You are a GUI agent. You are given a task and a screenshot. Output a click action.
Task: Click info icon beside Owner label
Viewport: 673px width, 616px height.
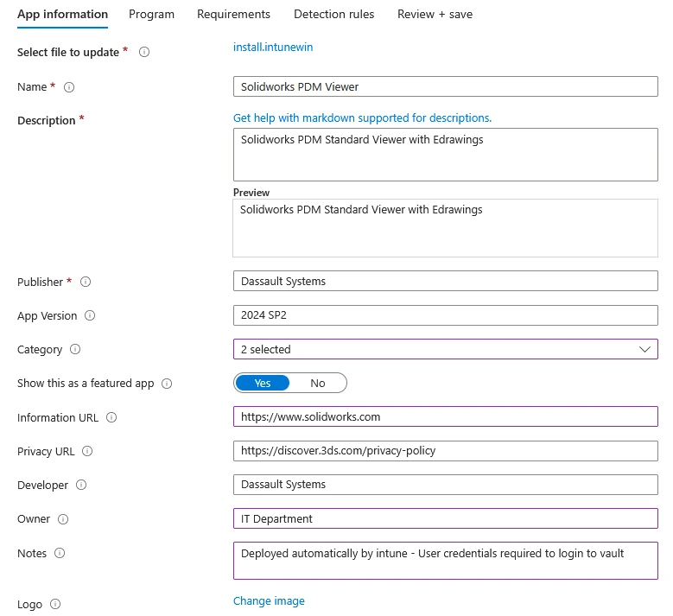[x=63, y=519]
